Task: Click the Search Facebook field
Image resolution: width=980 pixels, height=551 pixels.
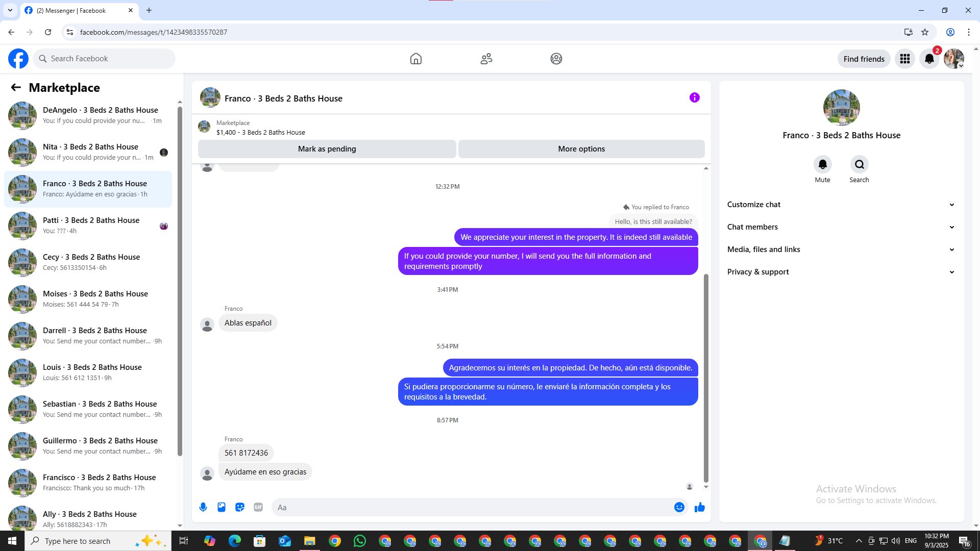Action: [x=104, y=59]
